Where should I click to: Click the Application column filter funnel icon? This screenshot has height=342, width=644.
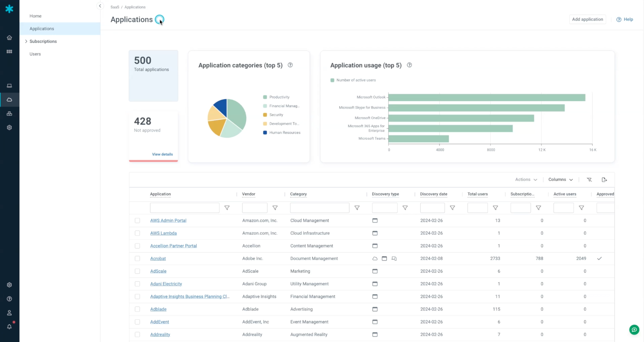(227, 208)
